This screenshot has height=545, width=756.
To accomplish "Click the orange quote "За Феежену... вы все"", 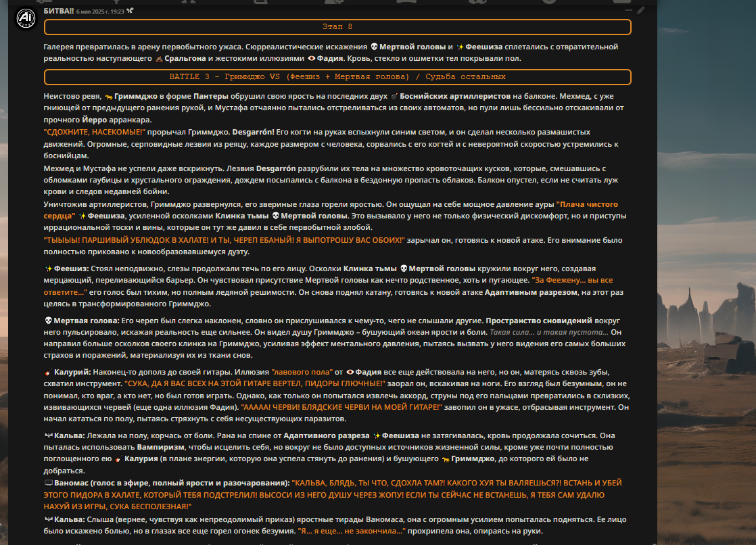I will (572, 280).
